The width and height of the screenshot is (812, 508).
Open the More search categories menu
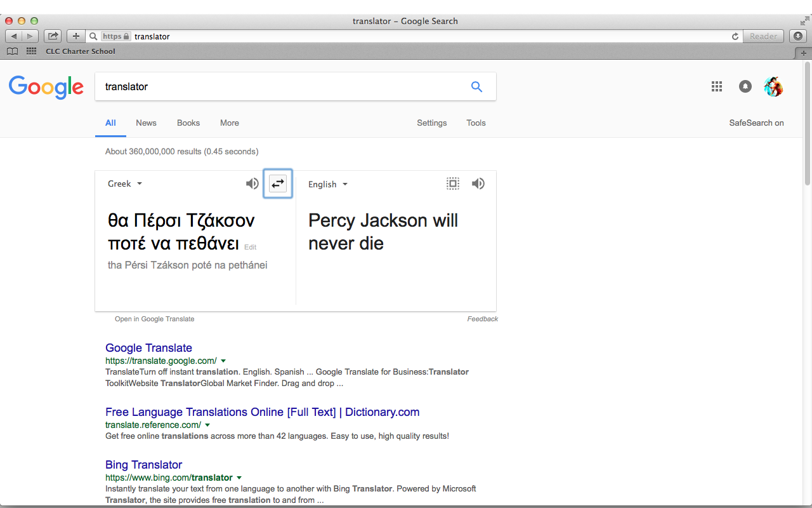[x=230, y=123]
